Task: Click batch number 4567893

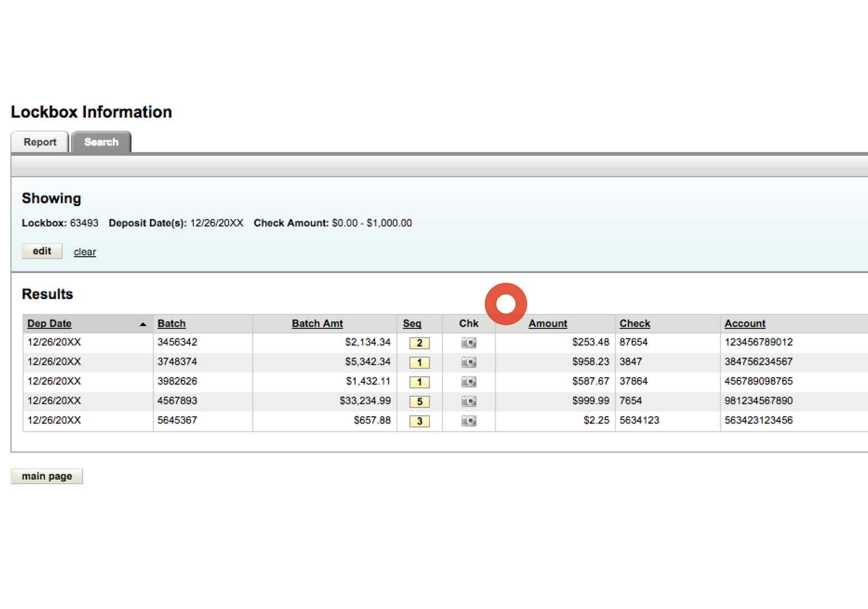Action: [178, 401]
